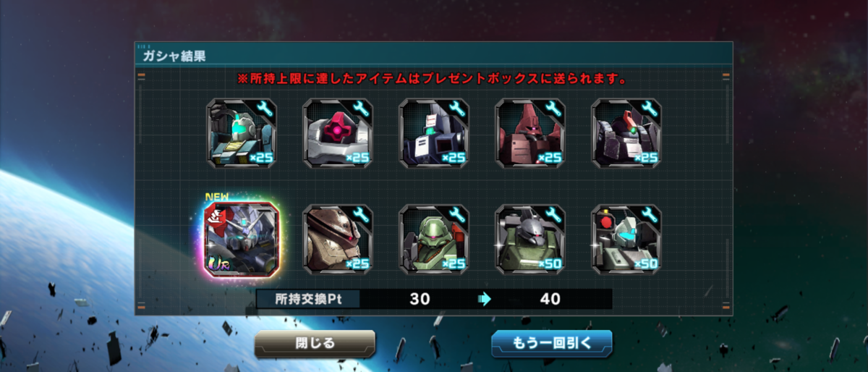868x372 pixels.
Task: Click the cyan arrow between point values
Action: [485, 299]
